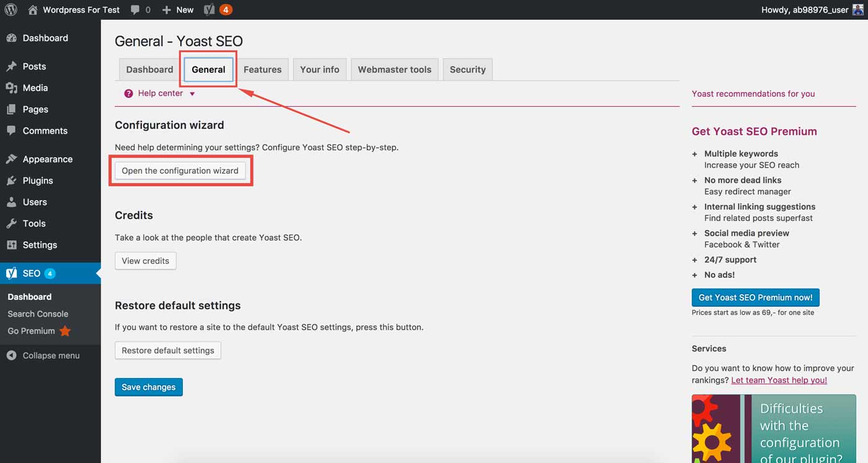Click the Dashboard gauge icon in sidebar

click(x=11, y=38)
